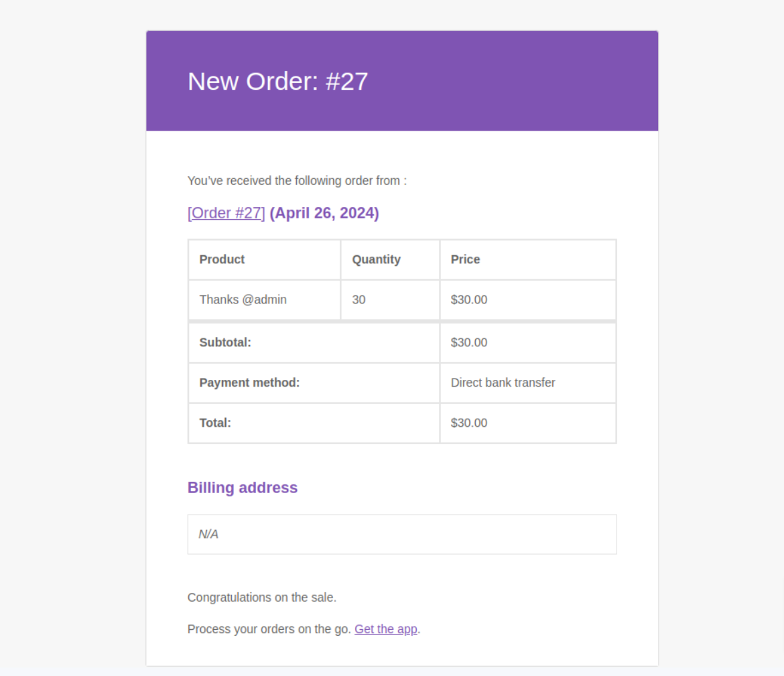Click the $30.00 value in the Total row
The width and height of the screenshot is (784, 676).
469,423
